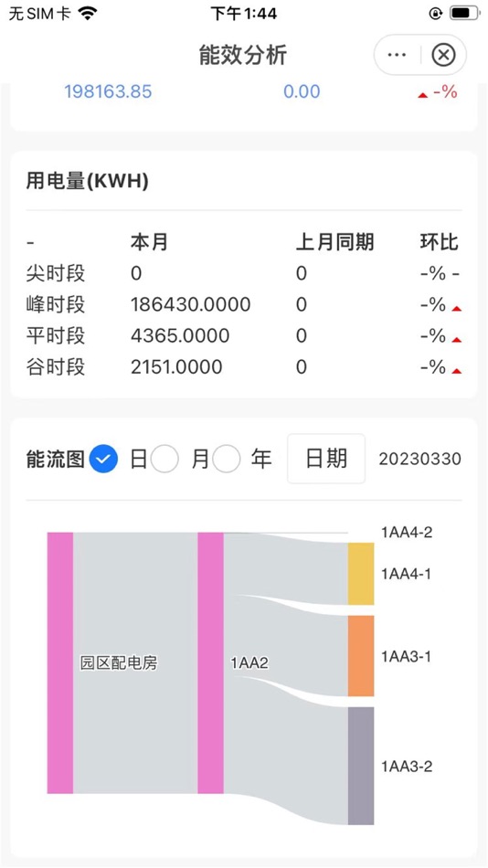Click the battery status icon
Screen dimensions: 488x868
465,14
